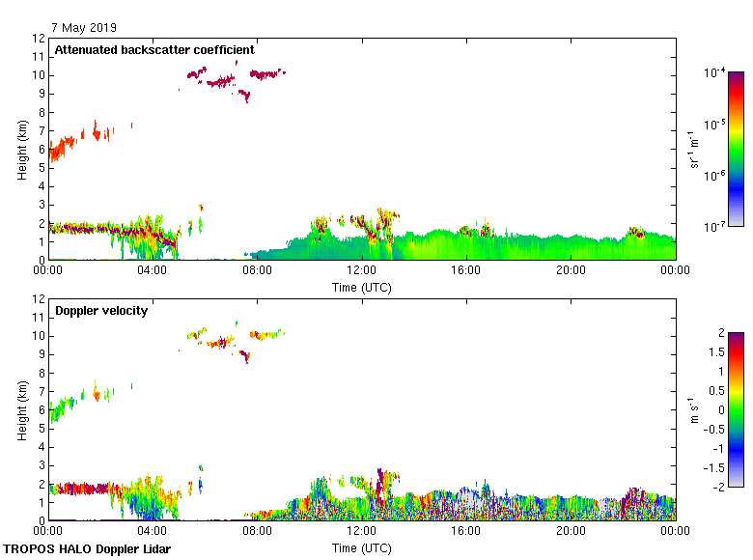This screenshot has width=753, height=560.
Task: Click the 16:00 tick on the backscatter plot
Action: (x=465, y=271)
